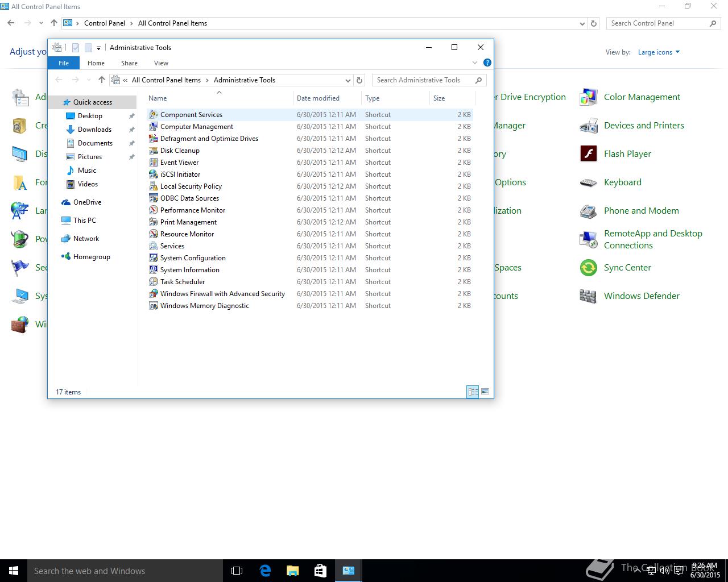
Task: Select Homegroup in navigation pane
Action: 92,257
